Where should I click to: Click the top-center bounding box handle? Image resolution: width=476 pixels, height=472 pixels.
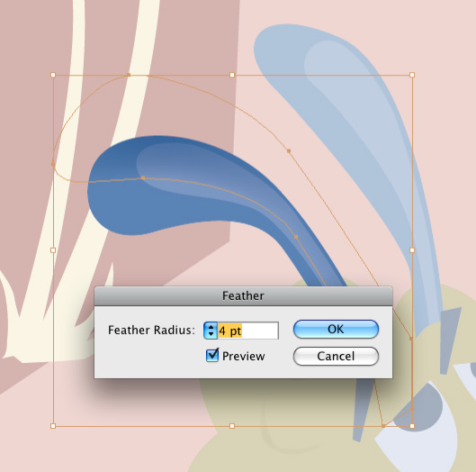(232, 75)
